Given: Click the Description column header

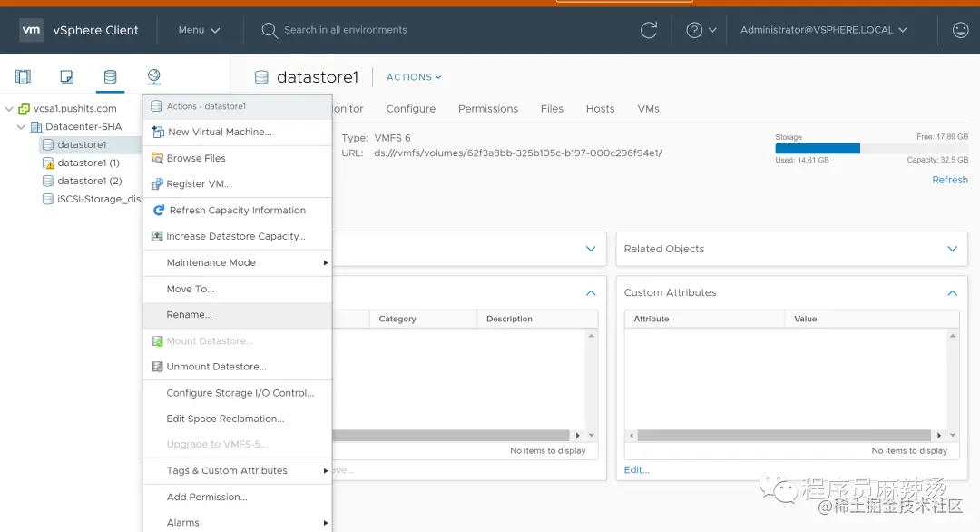Looking at the screenshot, I should pos(537,319).
